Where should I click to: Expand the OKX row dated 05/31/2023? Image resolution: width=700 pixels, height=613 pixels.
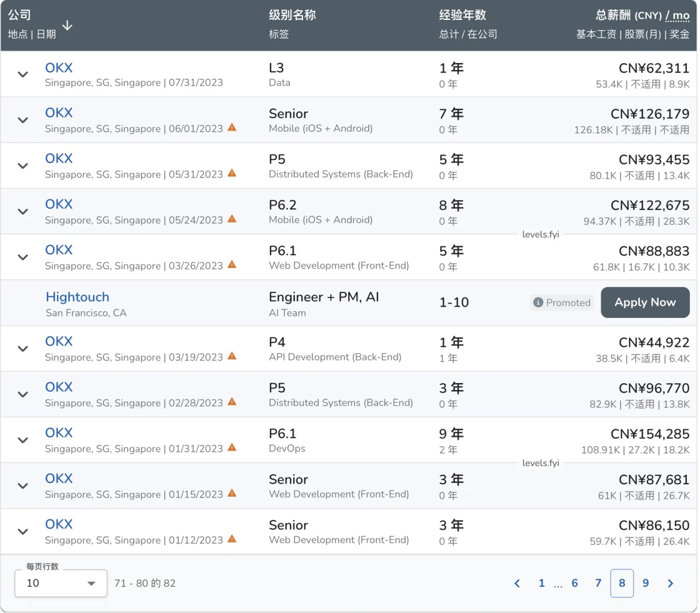pyautogui.click(x=23, y=166)
